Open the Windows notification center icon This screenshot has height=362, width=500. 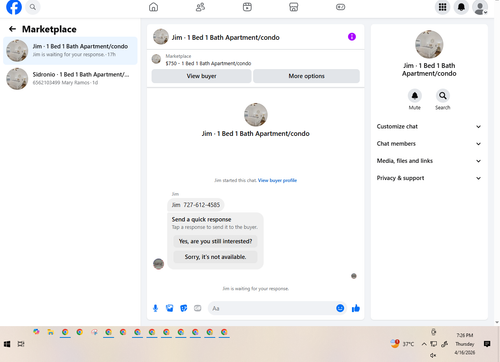pos(487,344)
